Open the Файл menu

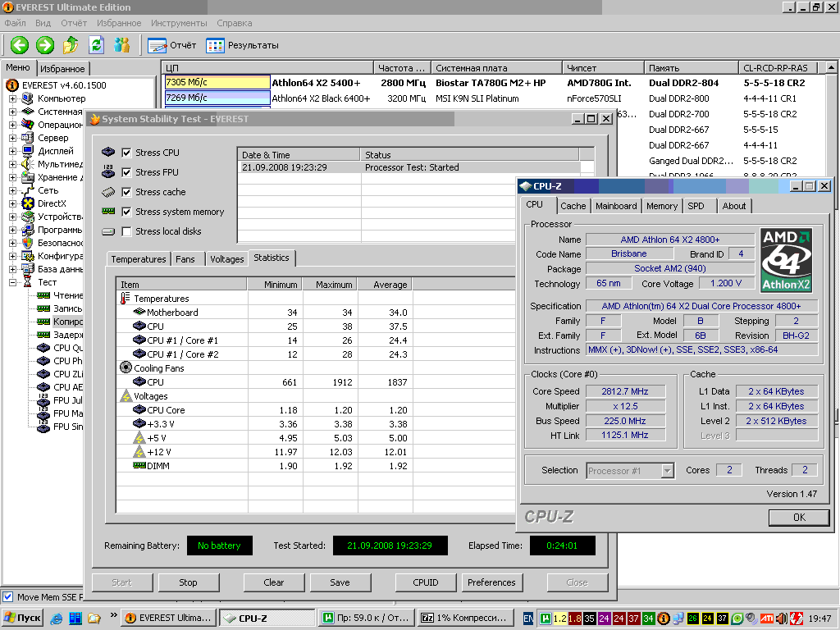click(x=15, y=23)
